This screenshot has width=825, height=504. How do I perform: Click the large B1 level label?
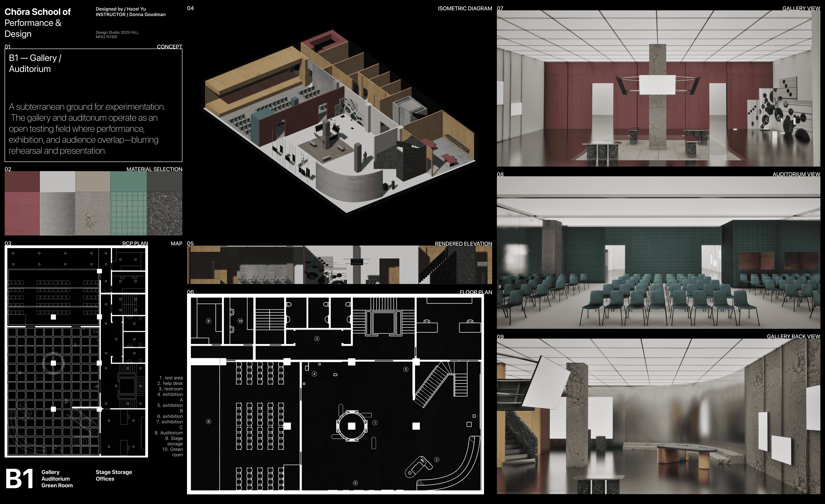pos(19,479)
